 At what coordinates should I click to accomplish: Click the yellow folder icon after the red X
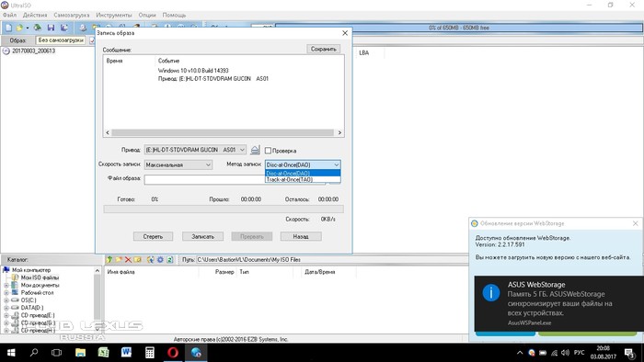tap(138, 259)
